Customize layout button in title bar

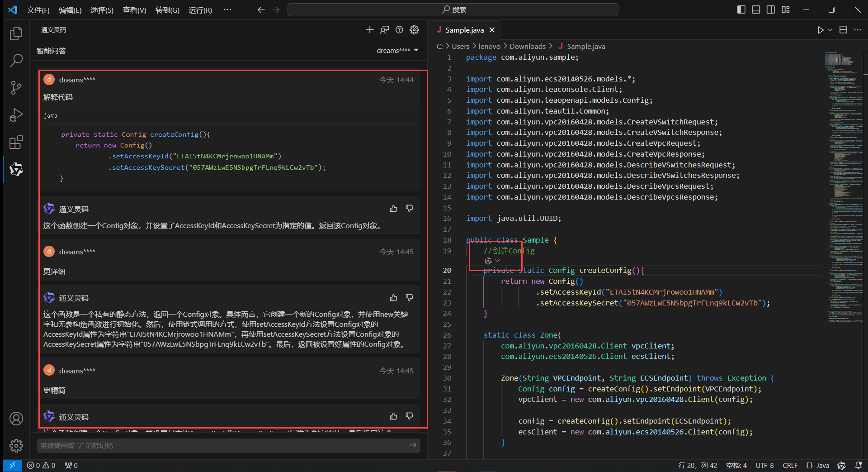tap(786, 10)
